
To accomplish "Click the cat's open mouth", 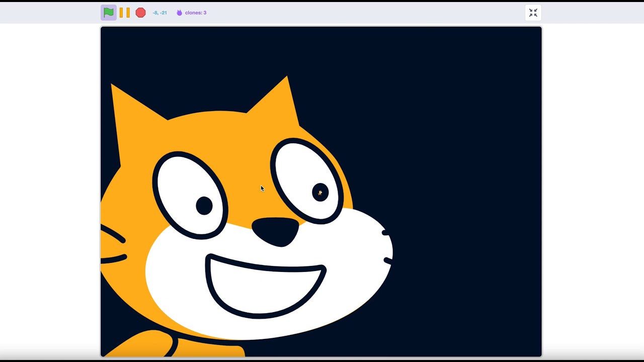I will (x=265, y=286).
